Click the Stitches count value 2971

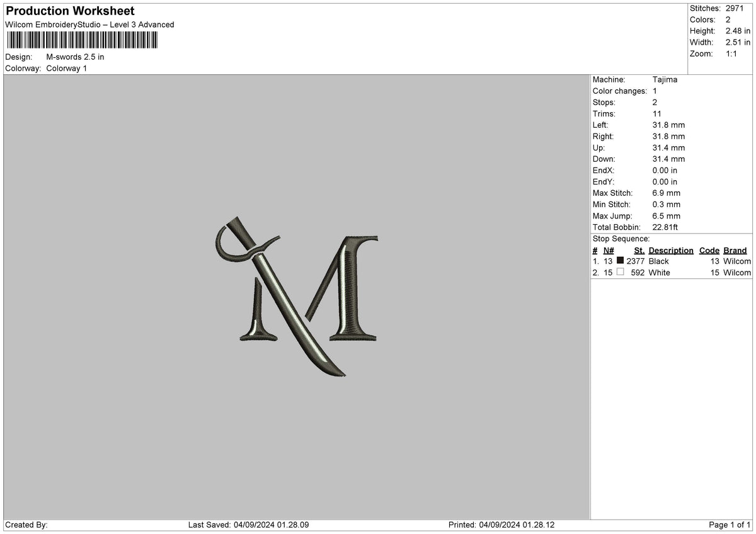pyautogui.click(x=735, y=9)
